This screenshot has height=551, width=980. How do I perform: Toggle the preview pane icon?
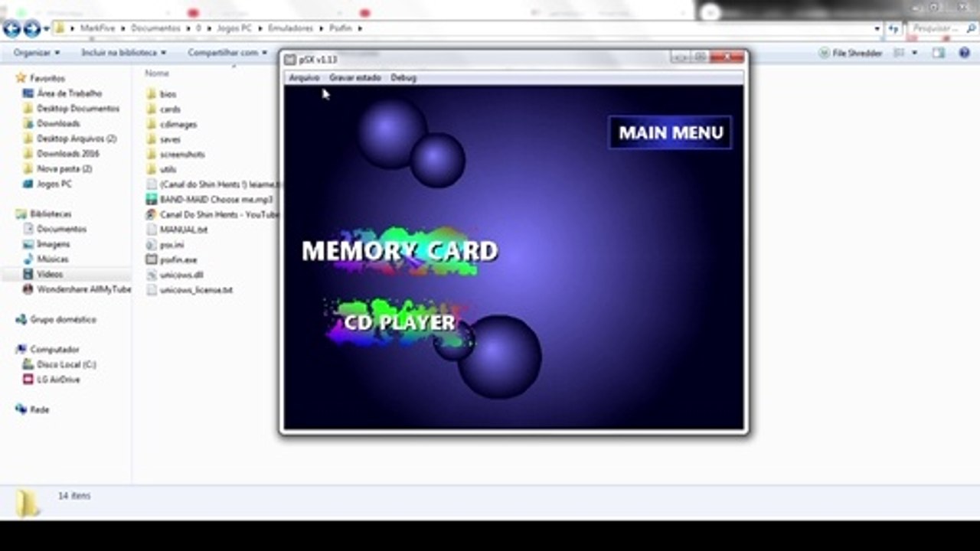point(939,54)
